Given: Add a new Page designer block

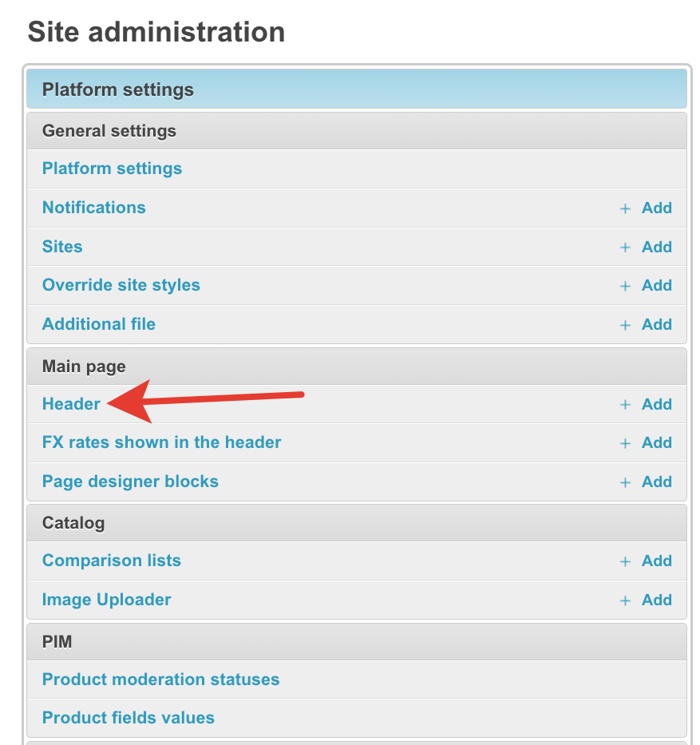Looking at the screenshot, I should click(x=647, y=482).
